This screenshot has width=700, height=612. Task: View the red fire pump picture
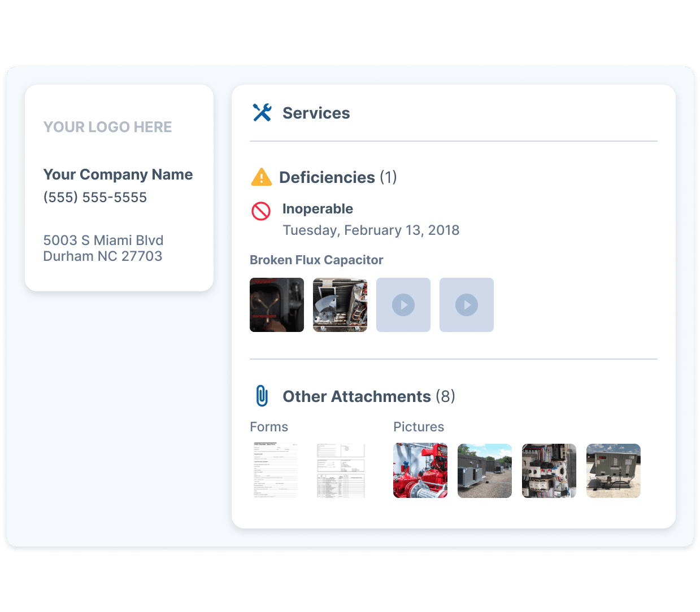tap(420, 470)
